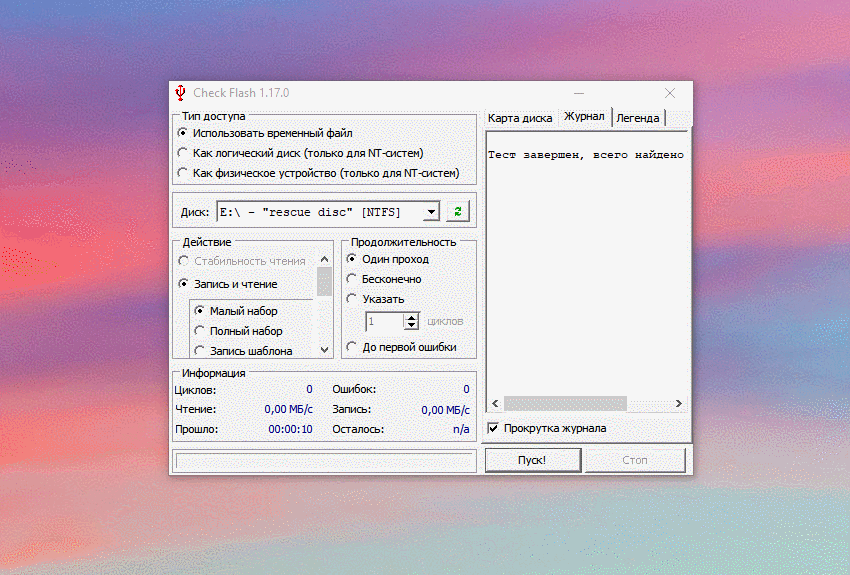Select "Использовать временный файл" access type
The width and height of the screenshot is (850, 575).
[x=182, y=133]
